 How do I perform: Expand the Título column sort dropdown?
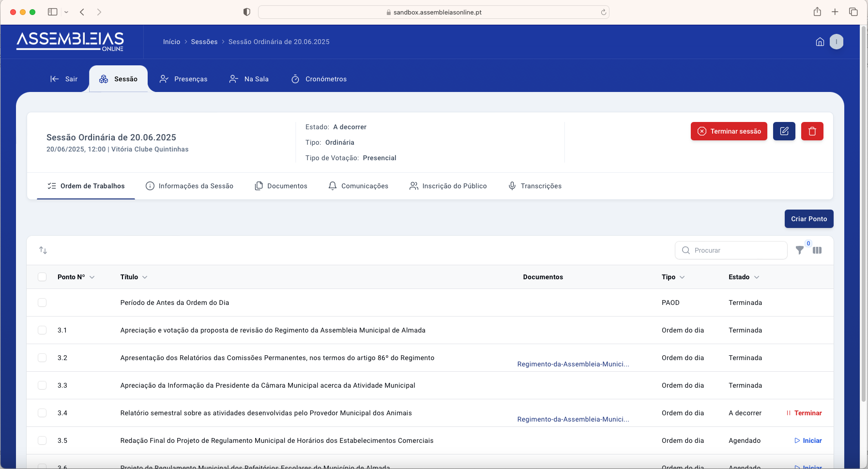(x=145, y=277)
